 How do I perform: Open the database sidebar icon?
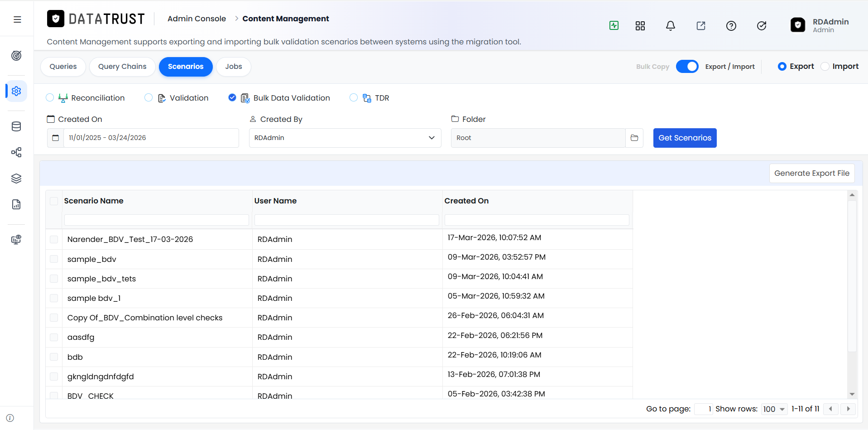point(16,126)
